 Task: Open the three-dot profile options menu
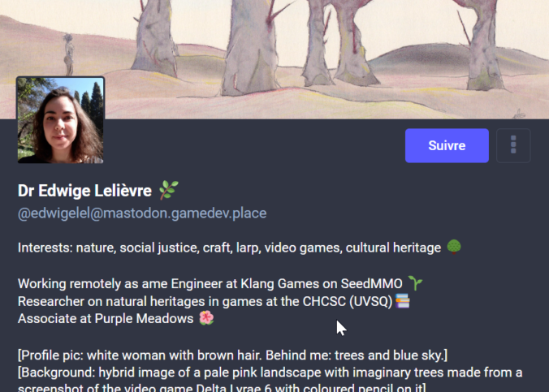pos(513,145)
